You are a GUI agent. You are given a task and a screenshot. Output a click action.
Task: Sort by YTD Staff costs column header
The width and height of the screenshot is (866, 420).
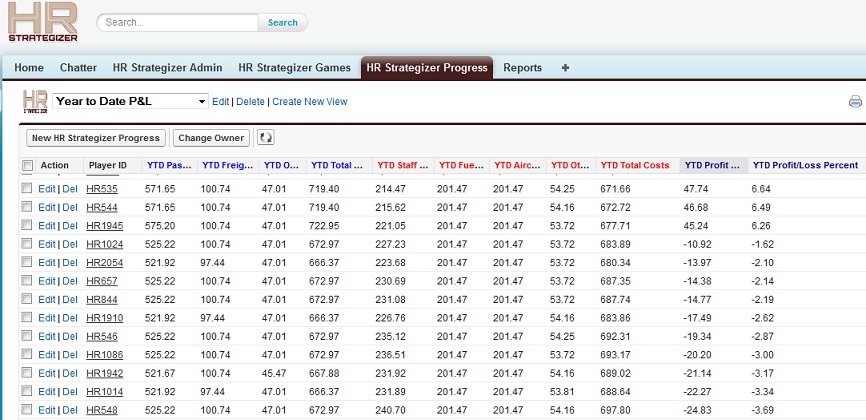403,165
